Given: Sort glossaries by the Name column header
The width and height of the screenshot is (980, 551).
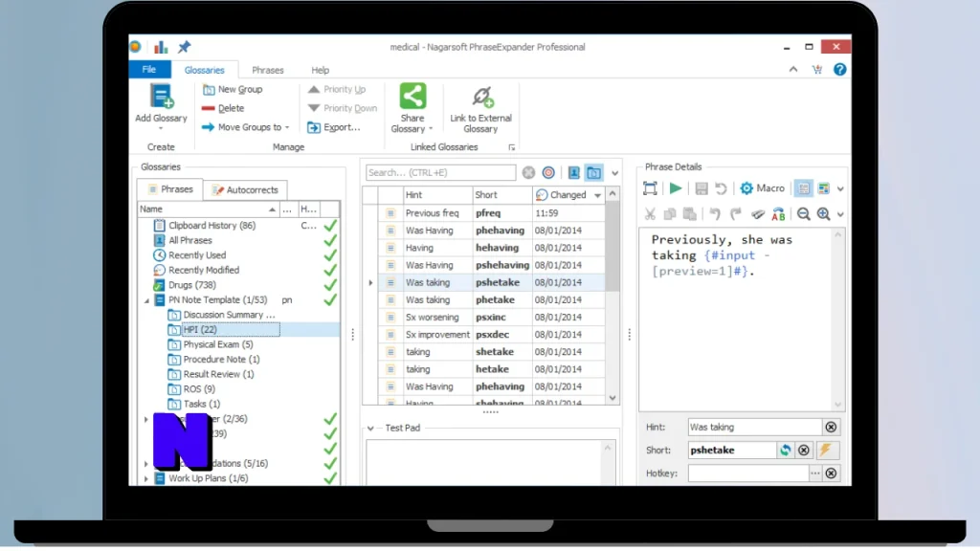Looking at the screenshot, I should (208, 209).
